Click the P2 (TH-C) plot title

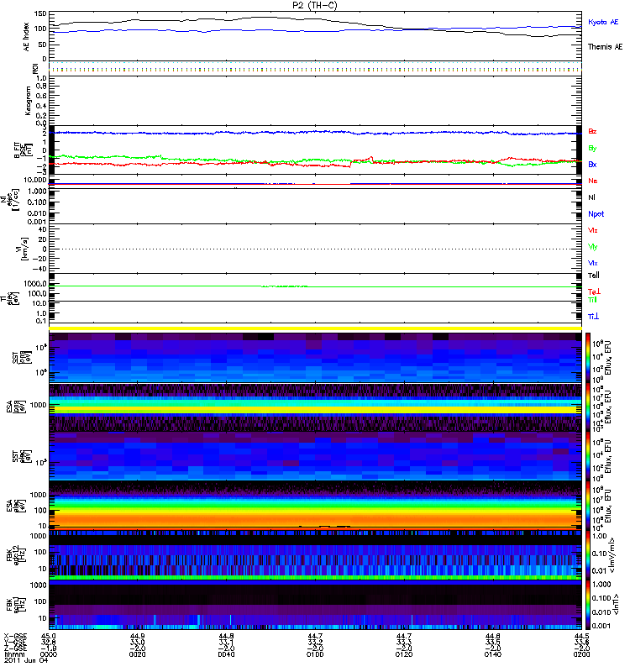(315, 5)
